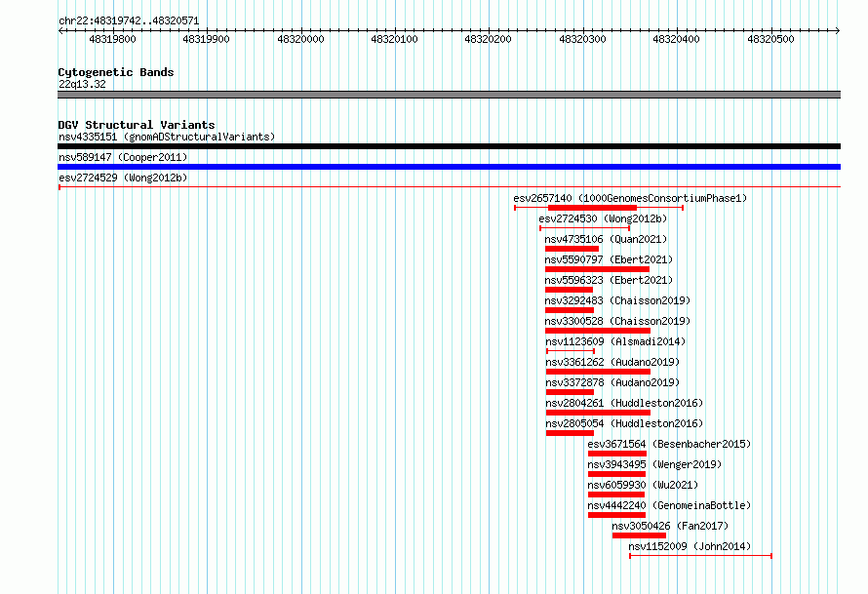Viewport: 868px width, 594px height.
Task: Select the red bar under nsv6059930
Action: [x=616, y=495]
